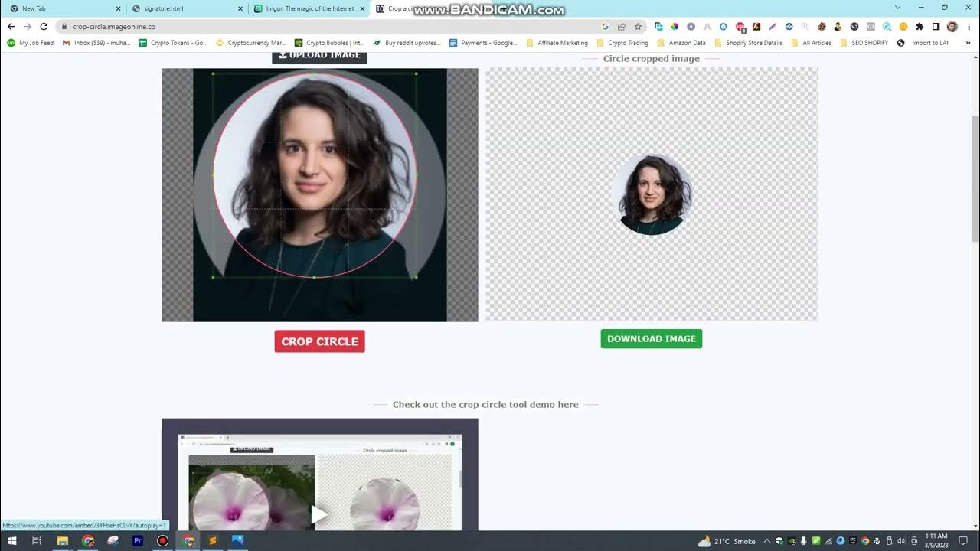Open the clock showing 1:11 AM
The width and height of the screenshot is (980, 551).
pos(936,541)
